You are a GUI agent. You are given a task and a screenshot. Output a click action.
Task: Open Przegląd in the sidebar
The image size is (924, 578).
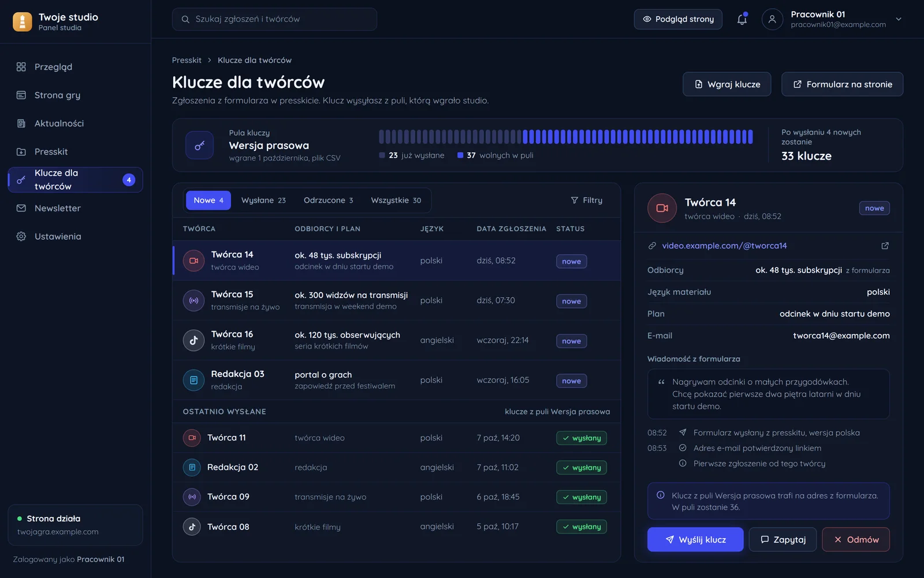75,67
